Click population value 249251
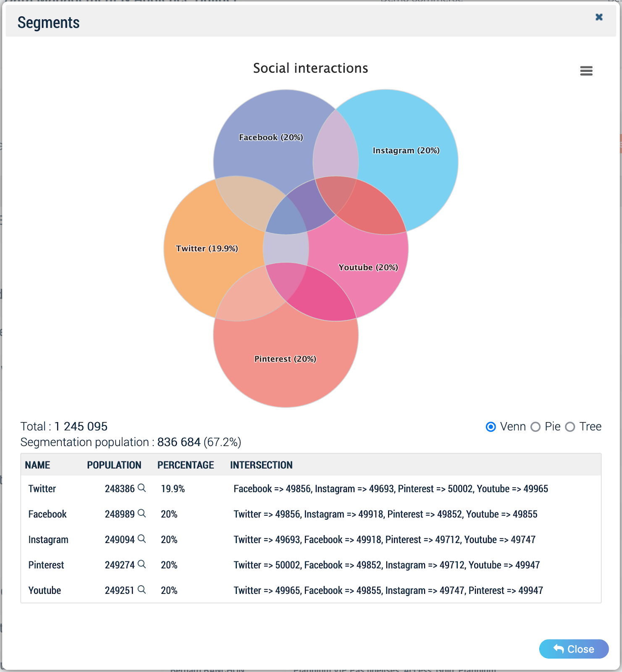The width and height of the screenshot is (622, 672). point(120,591)
